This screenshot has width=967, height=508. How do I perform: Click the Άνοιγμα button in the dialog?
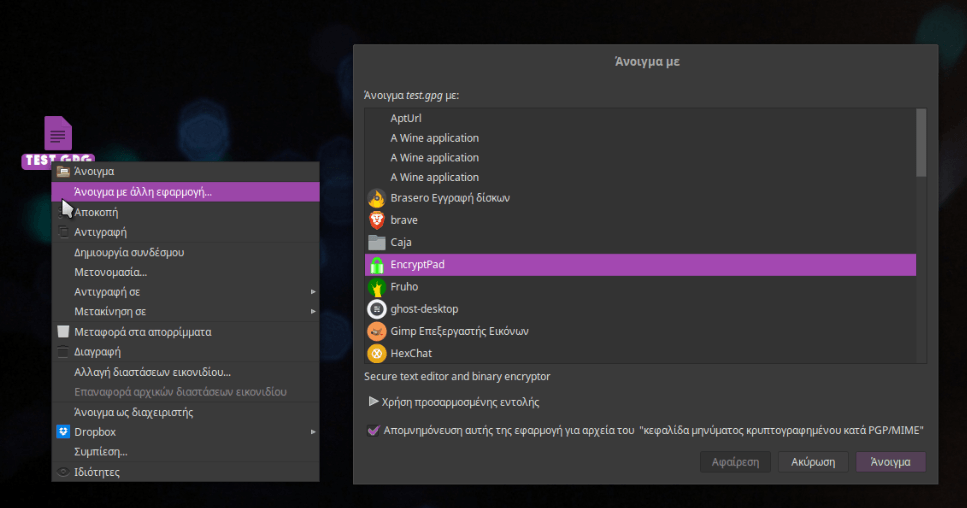(891, 462)
